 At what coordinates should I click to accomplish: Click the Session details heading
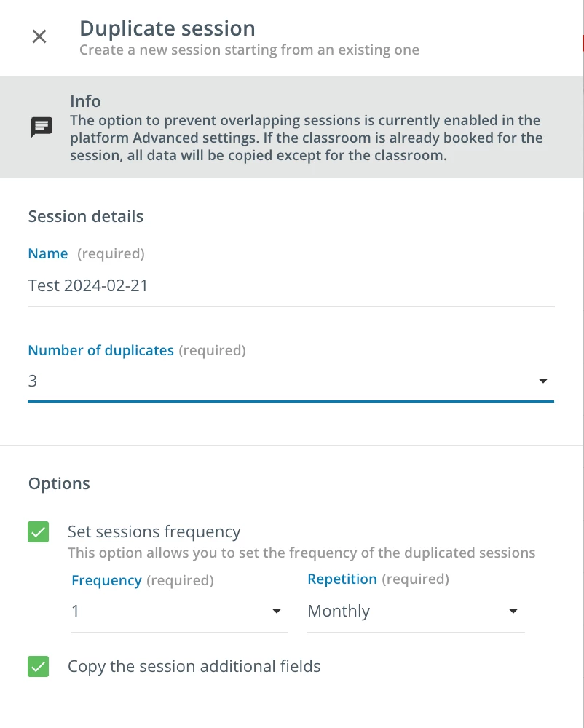pyautogui.click(x=86, y=216)
